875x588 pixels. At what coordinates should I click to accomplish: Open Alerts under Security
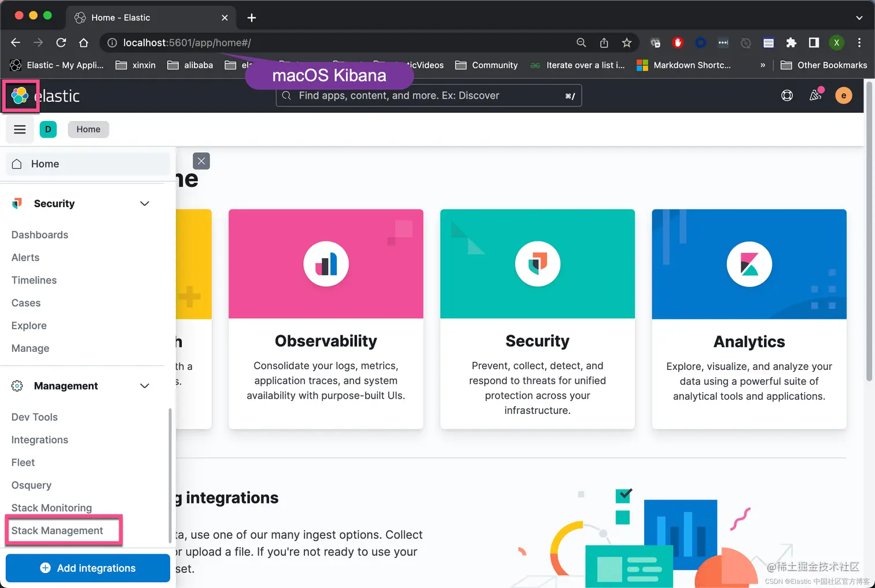coord(25,257)
